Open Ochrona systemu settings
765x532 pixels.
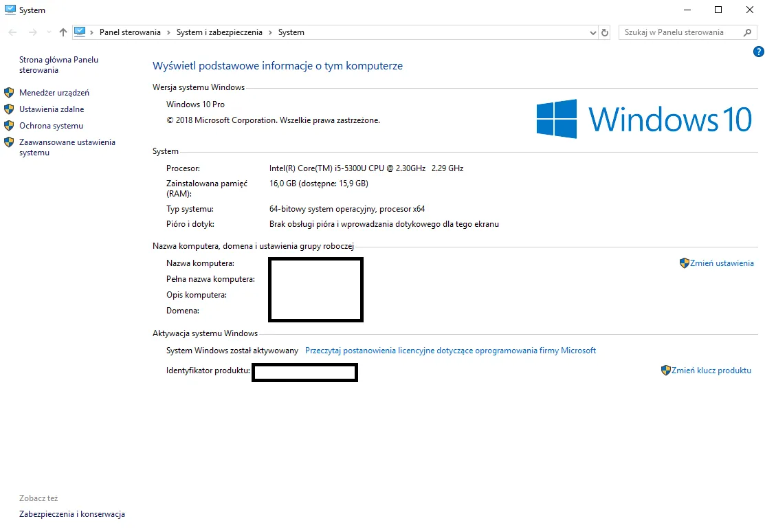click(48, 125)
